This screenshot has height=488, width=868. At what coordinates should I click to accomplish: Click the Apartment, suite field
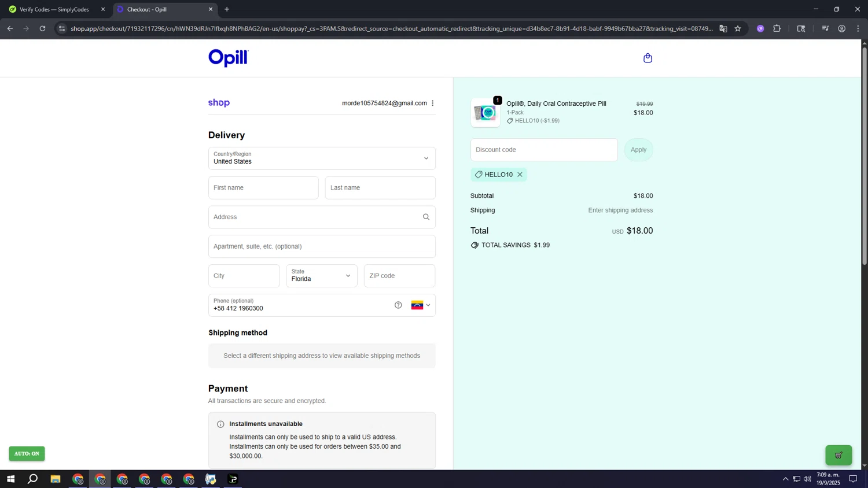[x=322, y=246]
